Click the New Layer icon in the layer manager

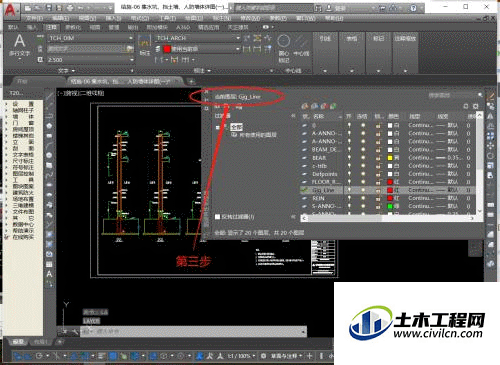[305, 106]
